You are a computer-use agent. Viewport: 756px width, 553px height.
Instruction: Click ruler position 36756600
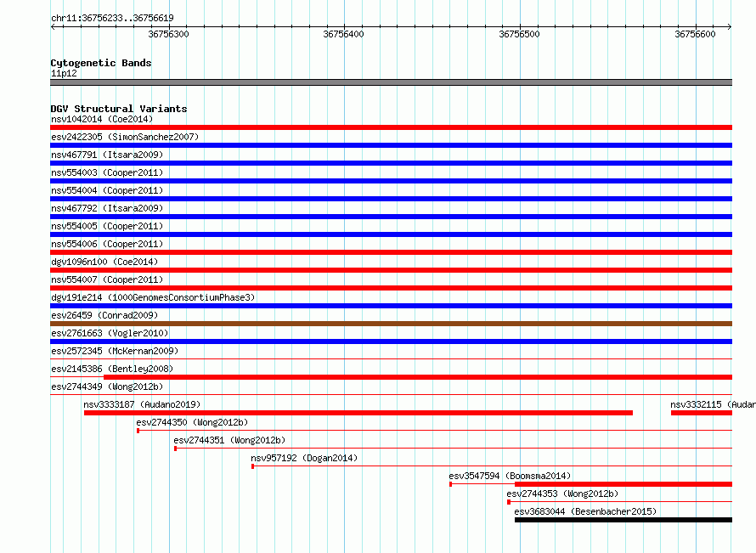point(695,34)
